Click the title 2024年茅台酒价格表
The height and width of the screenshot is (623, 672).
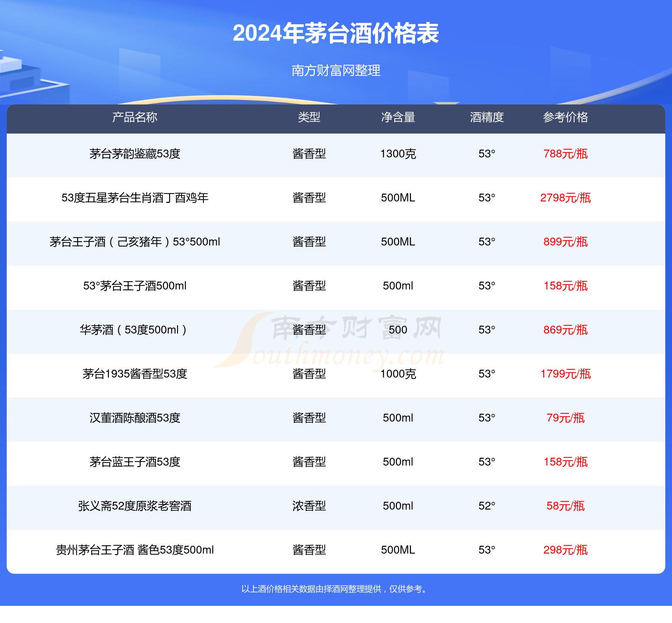point(336,33)
